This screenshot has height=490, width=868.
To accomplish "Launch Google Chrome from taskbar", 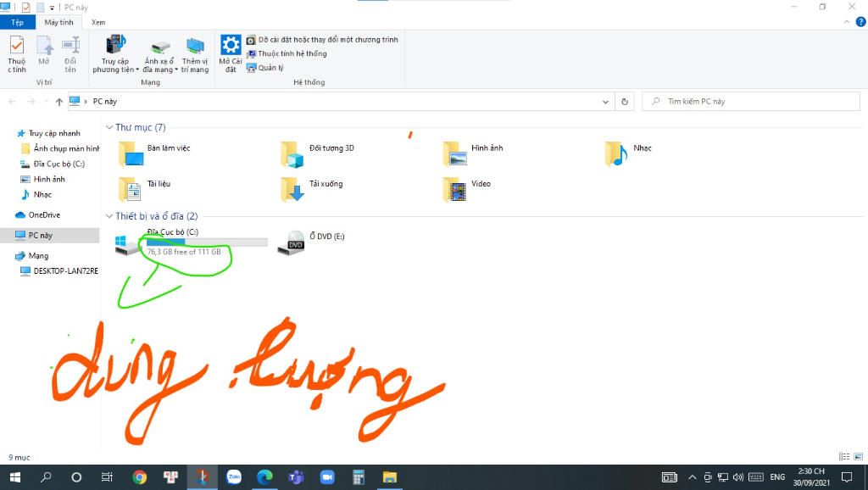I will (140, 476).
